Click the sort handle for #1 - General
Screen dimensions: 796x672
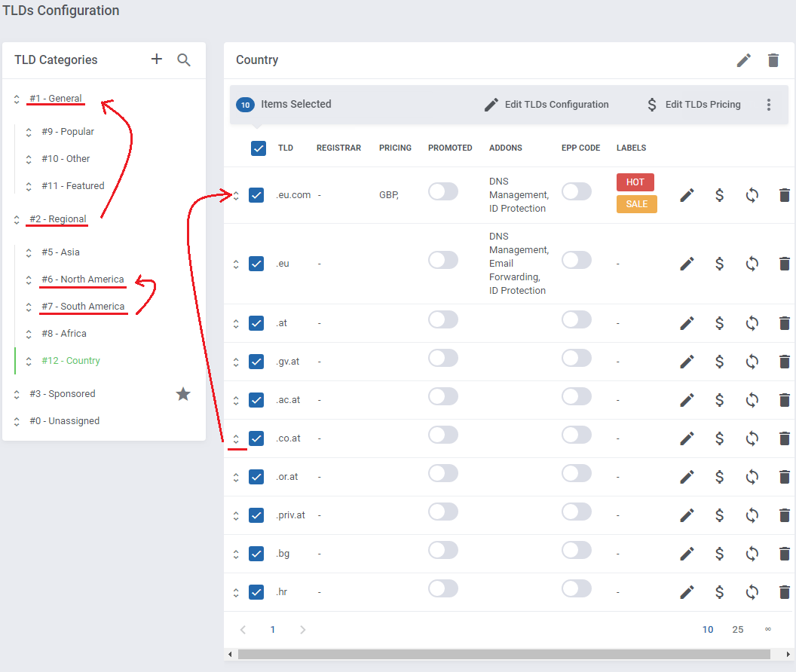pyautogui.click(x=17, y=99)
